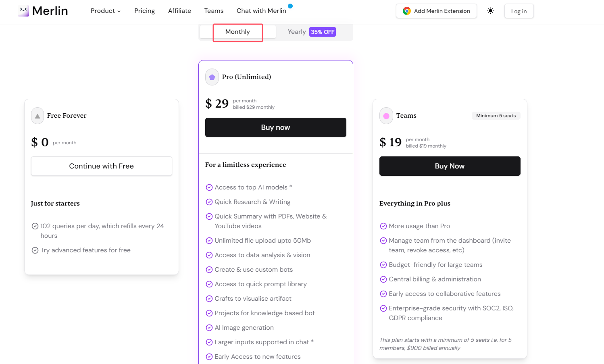Open Chat with Merlin
604x364 pixels.
point(261,11)
